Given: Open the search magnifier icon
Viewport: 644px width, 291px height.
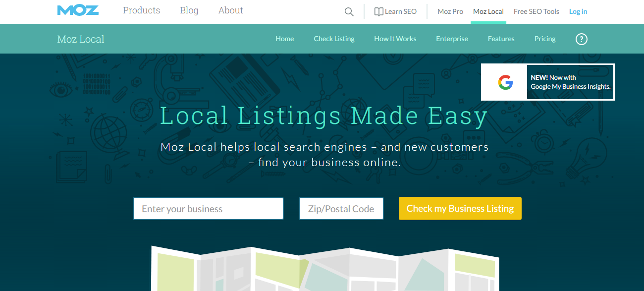Looking at the screenshot, I should pos(349,12).
